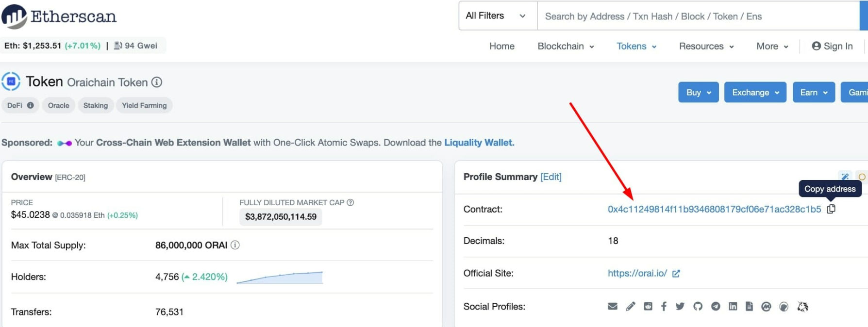This screenshot has width=868, height=327.
Task: Click the info icon beside Oraichain Token
Action: coord(156,82)
